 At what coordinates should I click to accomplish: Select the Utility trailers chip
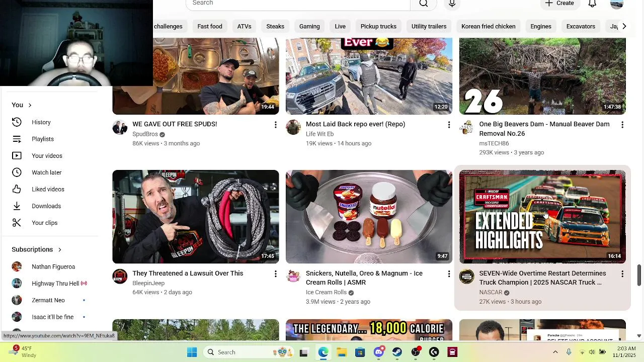pos(429,26)
